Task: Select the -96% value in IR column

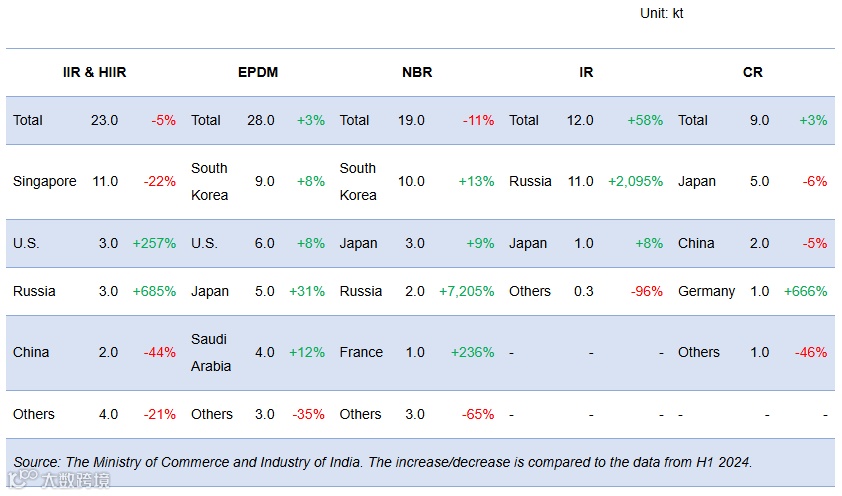Action: pyautogui.click(x=647, y=291)
